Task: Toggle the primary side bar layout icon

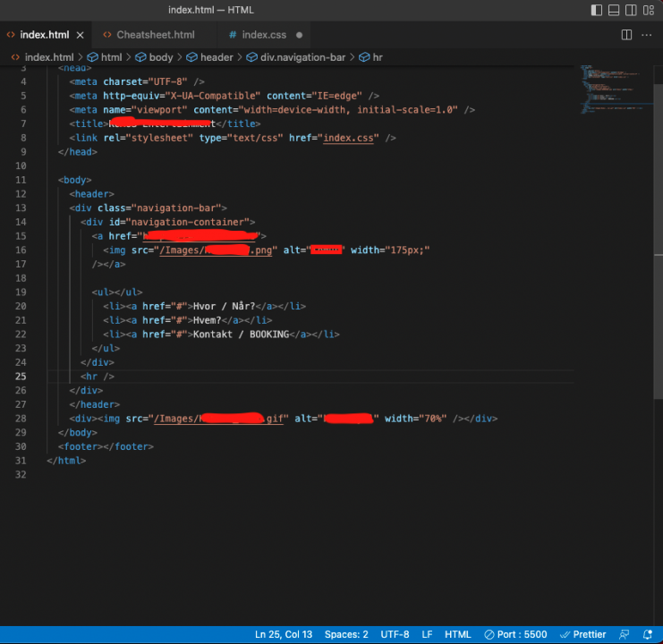Action: 597,10
